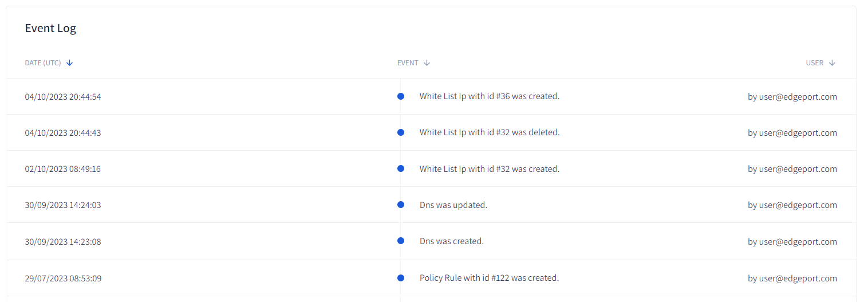The width and height of the screenshot is (868, 302).
Task: Select blue marker for id #32 created event
Action: (401, 168)
